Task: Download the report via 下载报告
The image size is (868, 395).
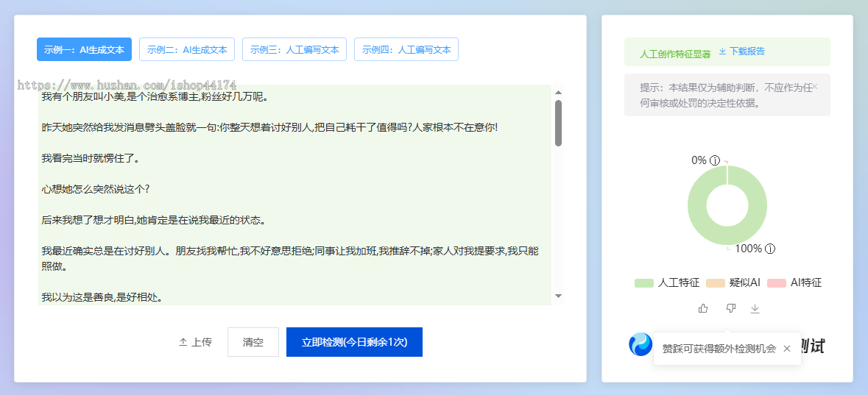Action: (742, 51)
